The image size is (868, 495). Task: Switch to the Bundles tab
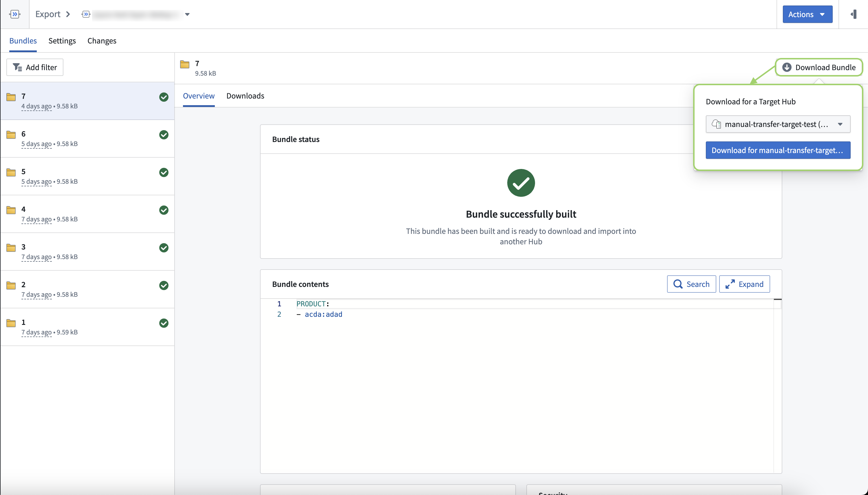coord(23,41)
